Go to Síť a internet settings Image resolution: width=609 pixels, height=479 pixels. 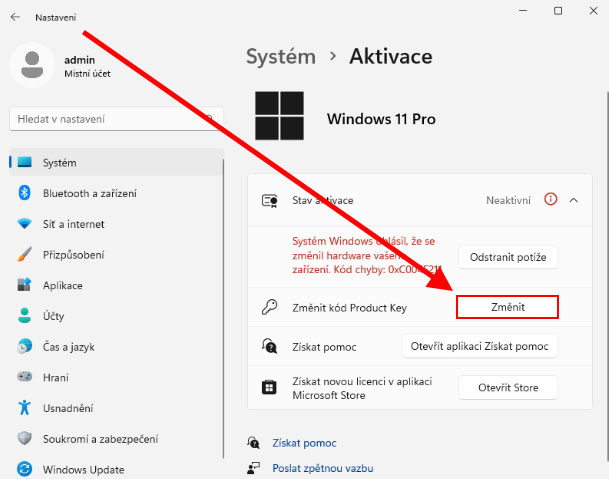coord(116,224)
